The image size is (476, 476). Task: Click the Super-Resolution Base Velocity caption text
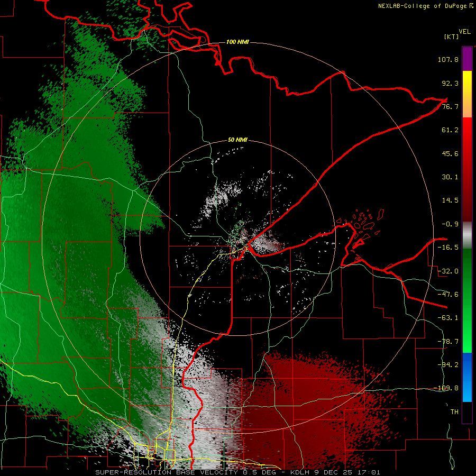(x=237, y=472)
